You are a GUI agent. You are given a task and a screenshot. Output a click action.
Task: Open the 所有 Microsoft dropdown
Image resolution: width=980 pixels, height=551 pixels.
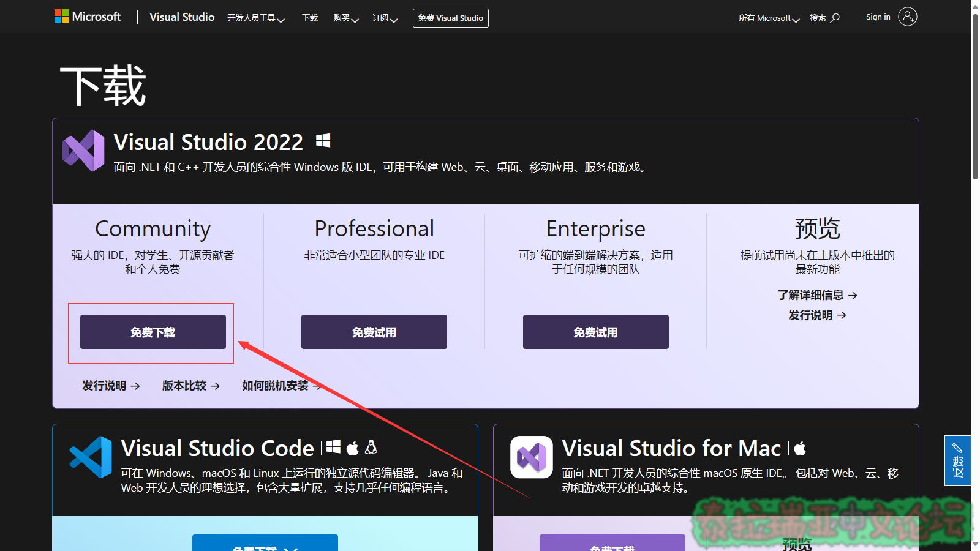(x=769, y=18)
